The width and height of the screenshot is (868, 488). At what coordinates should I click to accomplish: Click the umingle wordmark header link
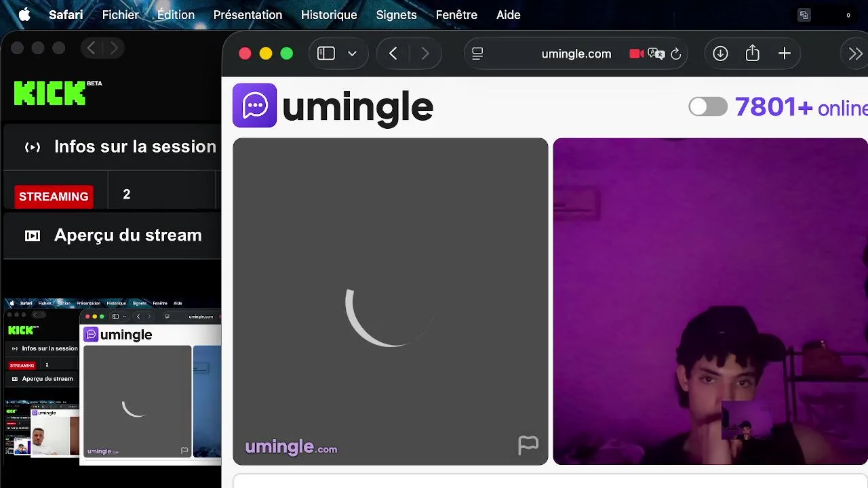[357, 107]
